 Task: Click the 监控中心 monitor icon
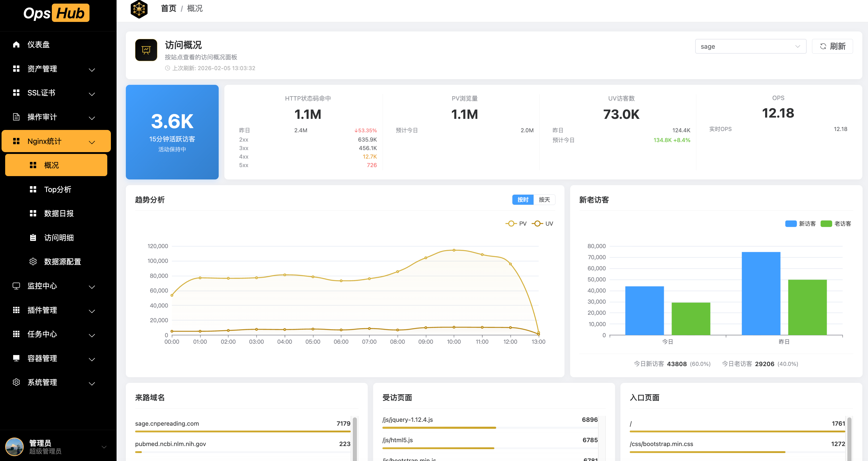pyautogui.click(x=16, y=286)
